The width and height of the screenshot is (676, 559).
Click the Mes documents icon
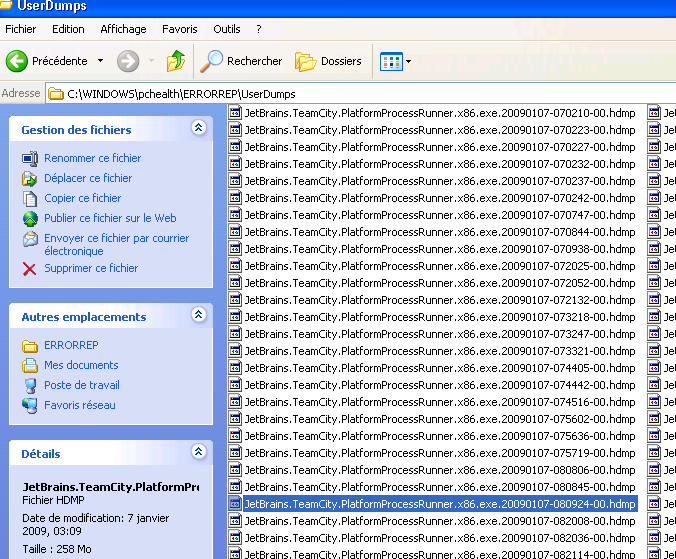click(30, 365)
